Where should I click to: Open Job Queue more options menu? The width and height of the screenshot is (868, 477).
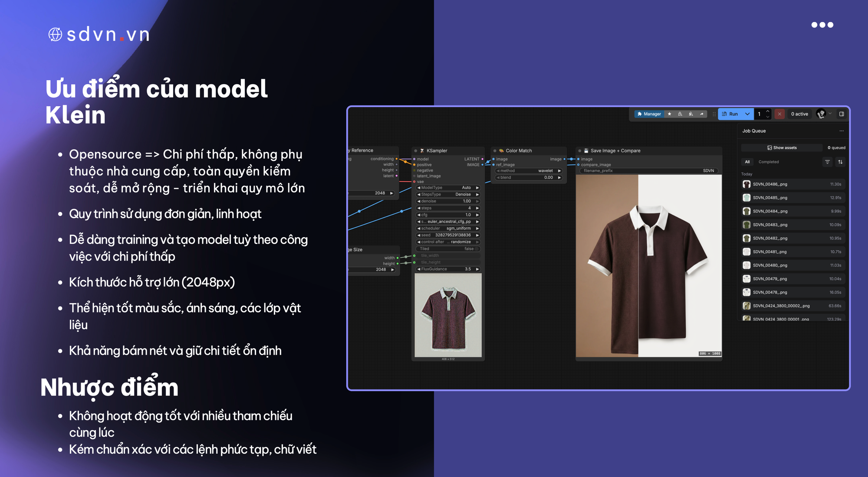pyautogui.click(x=842, y=131)
